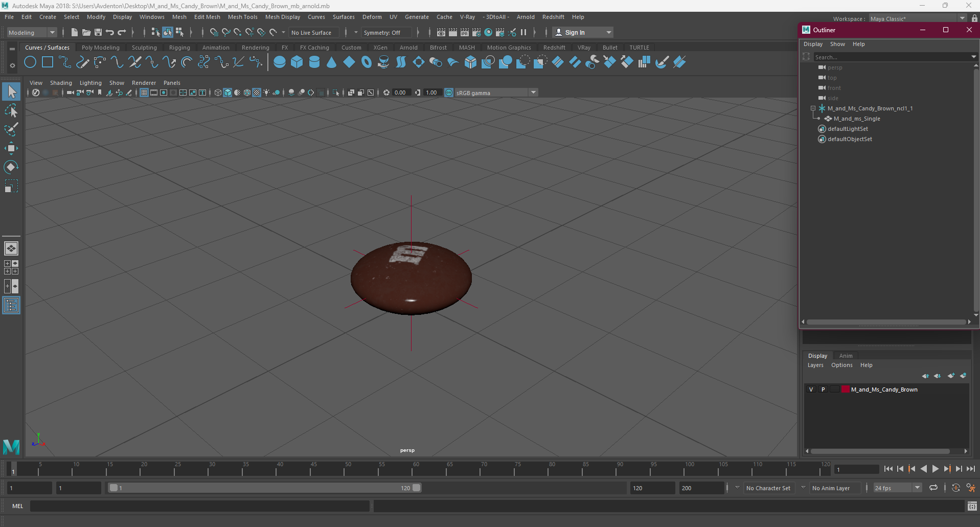Toggle loop playback mode button
Screen dimensions: 980x527
(x=933, y=488)
